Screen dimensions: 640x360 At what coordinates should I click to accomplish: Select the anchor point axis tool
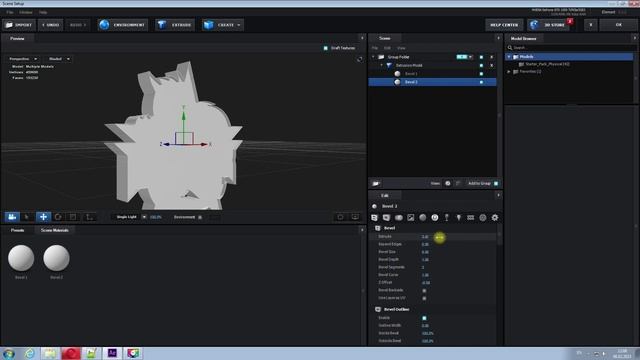(89, 217)
